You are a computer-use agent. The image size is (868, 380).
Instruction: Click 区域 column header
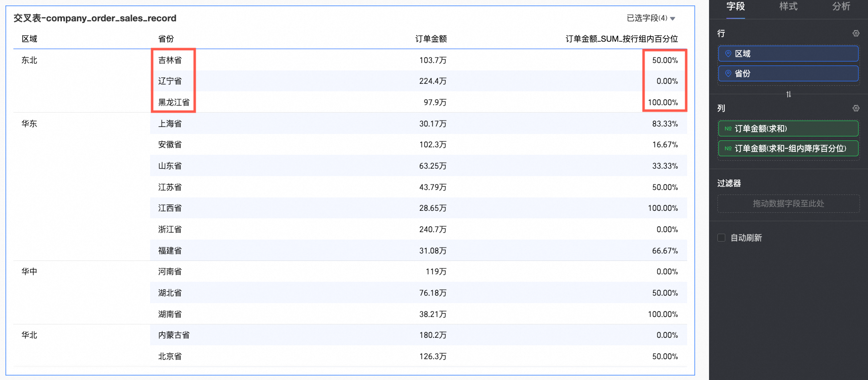(x=29, y=39)
